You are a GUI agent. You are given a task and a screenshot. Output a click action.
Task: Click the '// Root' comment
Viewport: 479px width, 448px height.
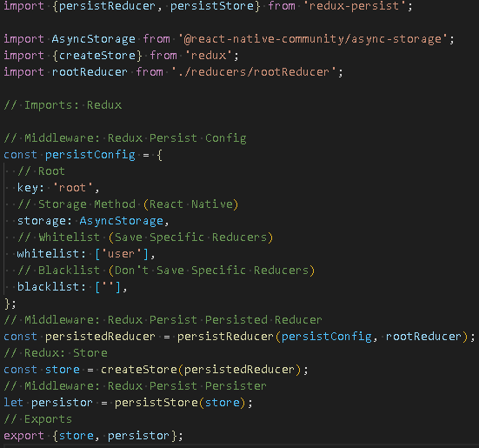tap(41, 171)
